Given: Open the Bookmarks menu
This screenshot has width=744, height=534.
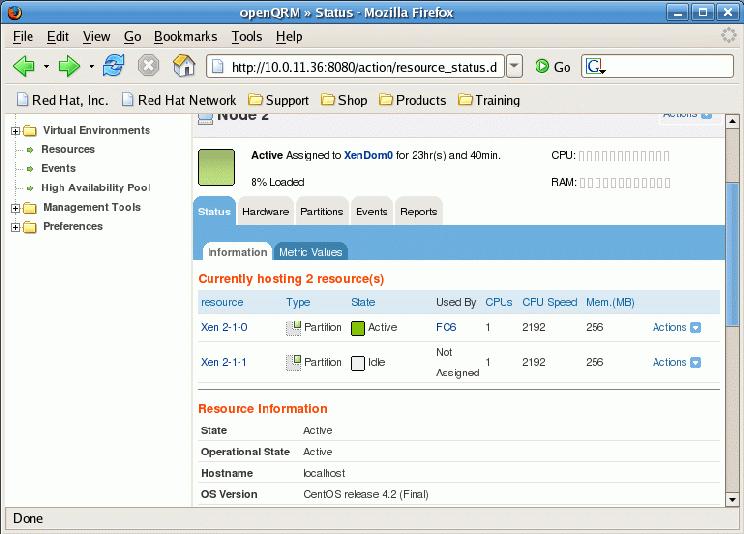Looking at the screenshot, I should pos(186,37).
